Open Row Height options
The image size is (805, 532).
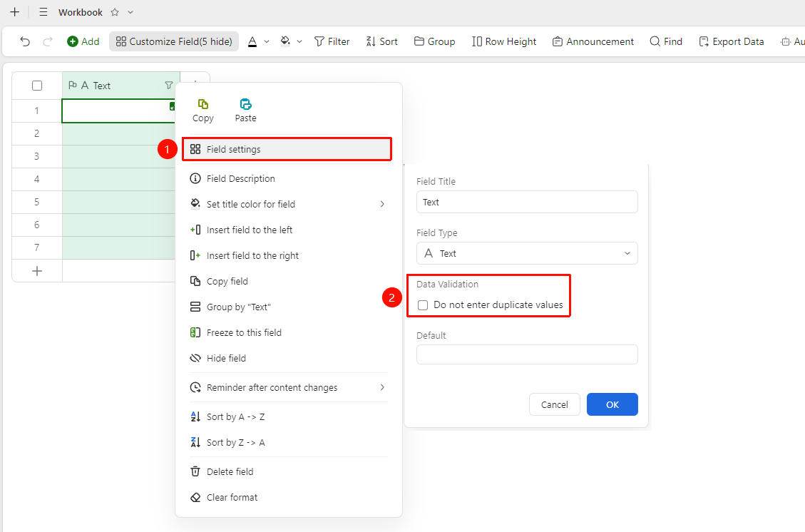[503, 41]
